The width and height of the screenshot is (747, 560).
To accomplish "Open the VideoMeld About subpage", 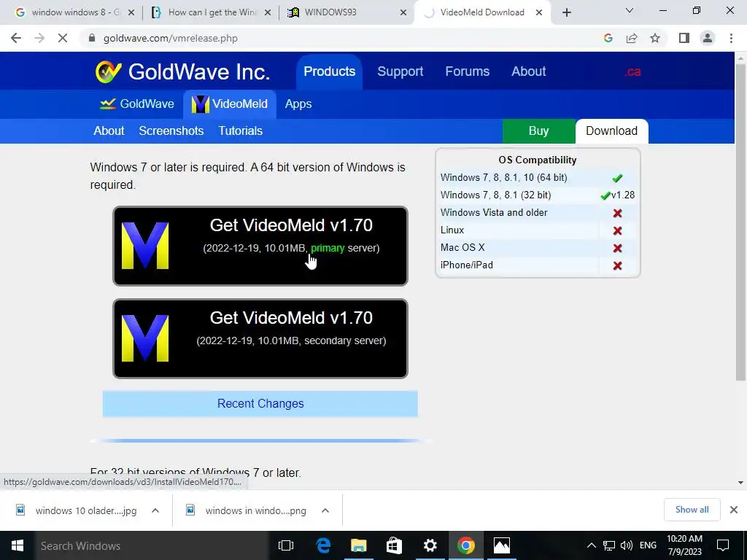I will pos(109,131).
